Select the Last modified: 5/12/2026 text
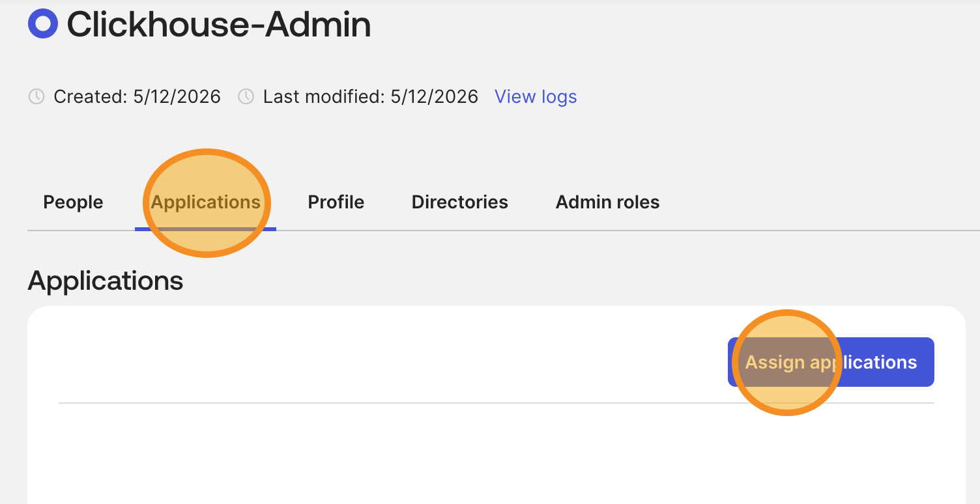The width and height of the screenshot is (980, 504). point(370,97)
